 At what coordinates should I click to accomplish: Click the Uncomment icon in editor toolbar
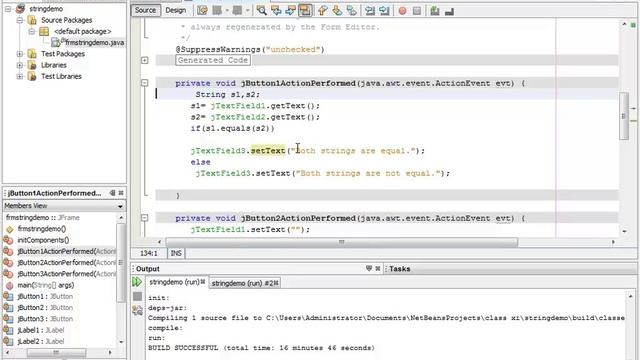449,11
